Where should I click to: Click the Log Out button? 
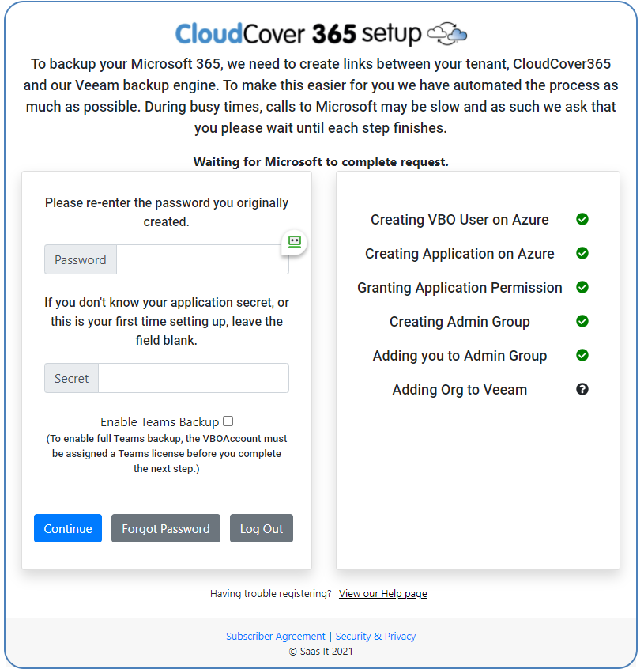pyautogui.click(x=262, y=528)
